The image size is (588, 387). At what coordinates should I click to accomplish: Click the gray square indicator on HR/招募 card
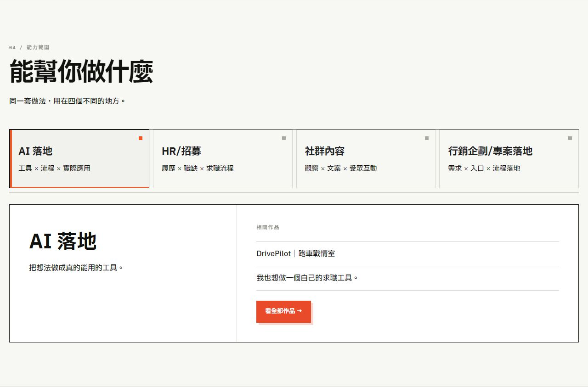click(x=284, y=138)
